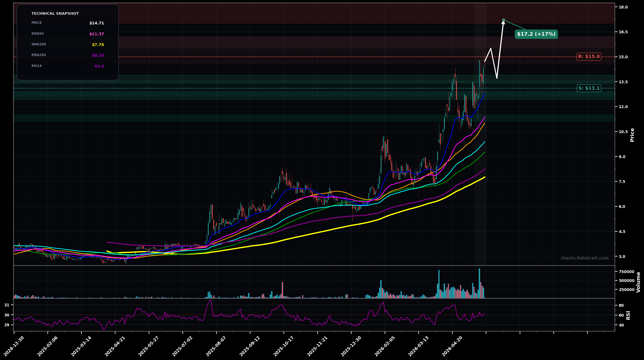Click the 2025-09-12 date label

click(250, 346)
